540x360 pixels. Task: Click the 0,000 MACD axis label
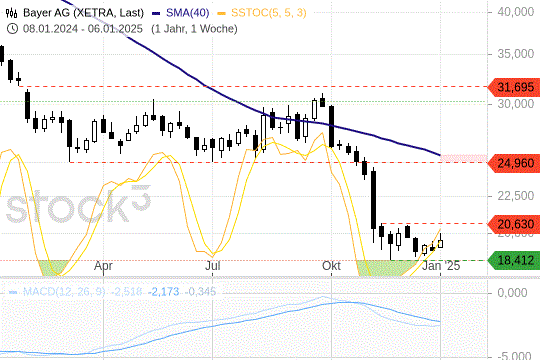coord(512,292)
